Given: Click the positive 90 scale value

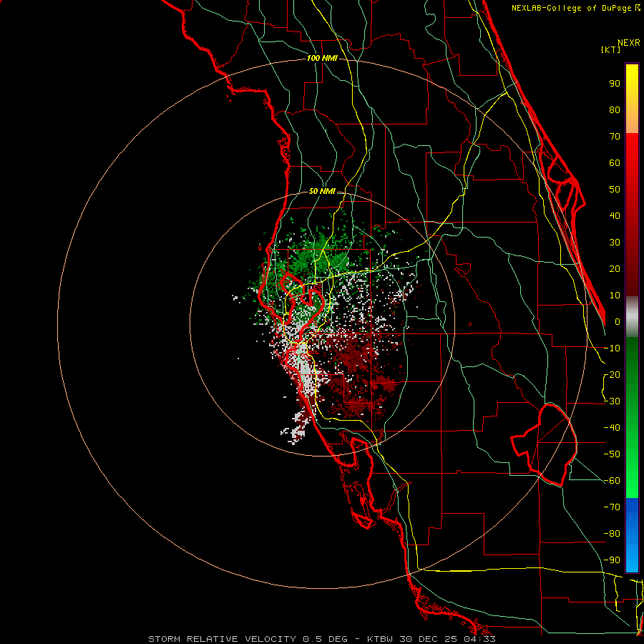Looking at the screenshot, I should (615, 84).
